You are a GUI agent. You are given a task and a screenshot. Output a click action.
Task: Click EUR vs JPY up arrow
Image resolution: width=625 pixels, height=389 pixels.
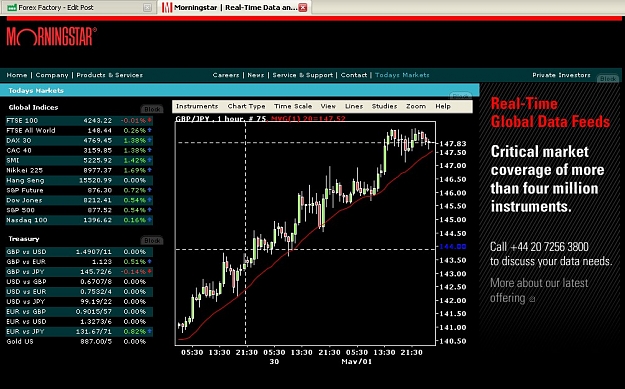(150, 331)
